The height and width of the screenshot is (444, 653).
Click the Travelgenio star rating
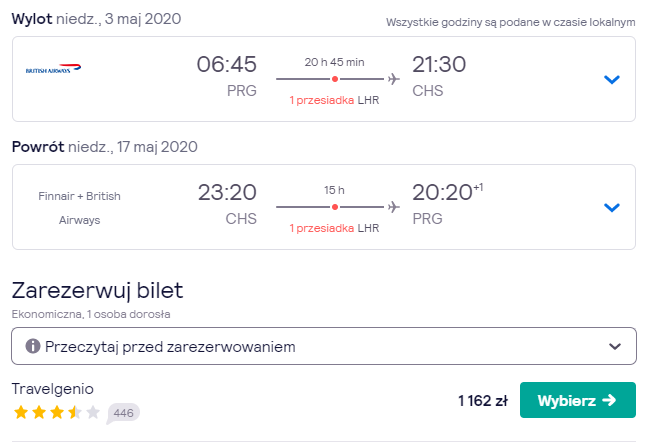click(x=57, y=413)
